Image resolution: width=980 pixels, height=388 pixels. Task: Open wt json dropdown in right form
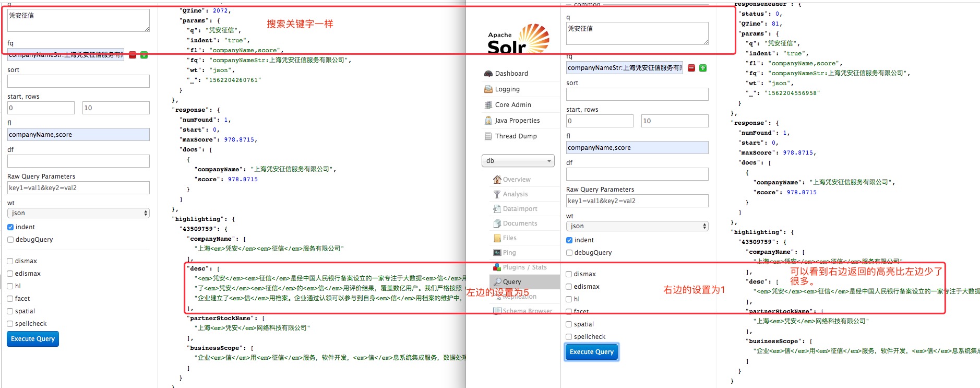[637, 226]
